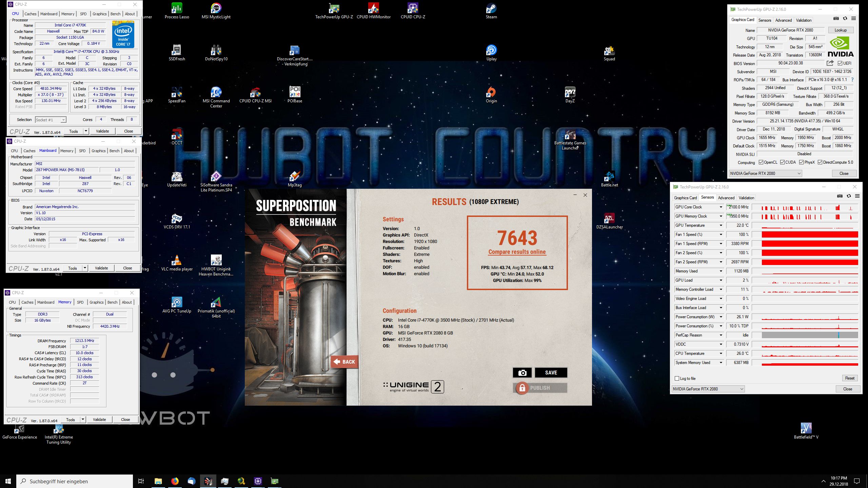Click the BACK button in Superposition

pos(345,362)
